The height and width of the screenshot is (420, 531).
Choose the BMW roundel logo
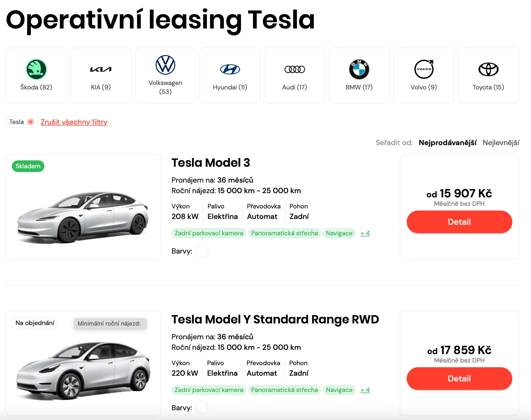point(359,69)
